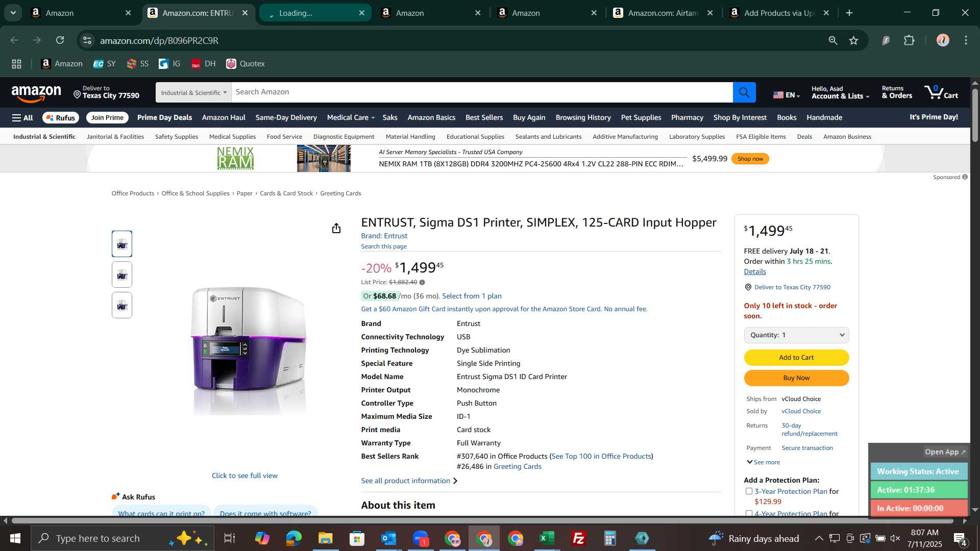Open Outlook from the taskbar
This screenshot has width=980, height=551.
pos(388,538)
